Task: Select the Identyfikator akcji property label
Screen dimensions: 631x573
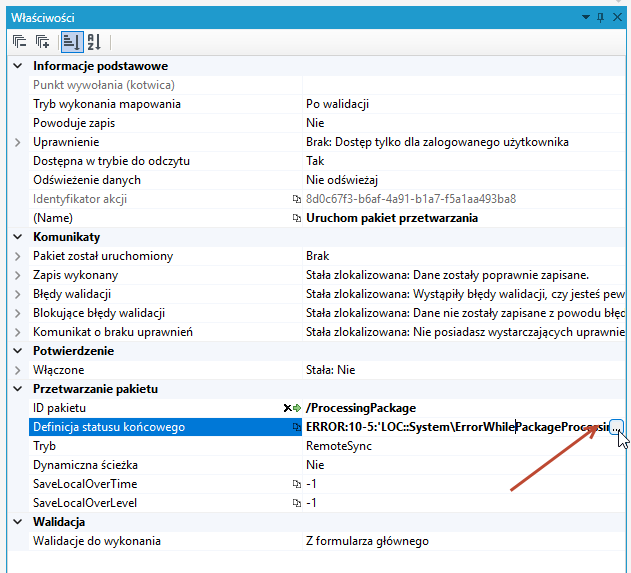Action: [x=80, y=199]
